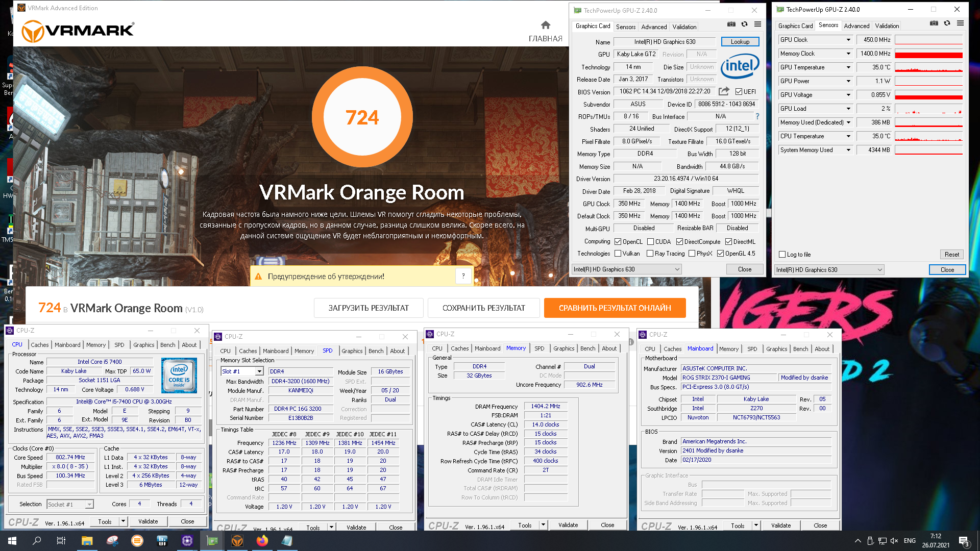Click Tools button in CPU-Z Processor window
Viewport: 980px width, 551px height.
tap(105, 521)
